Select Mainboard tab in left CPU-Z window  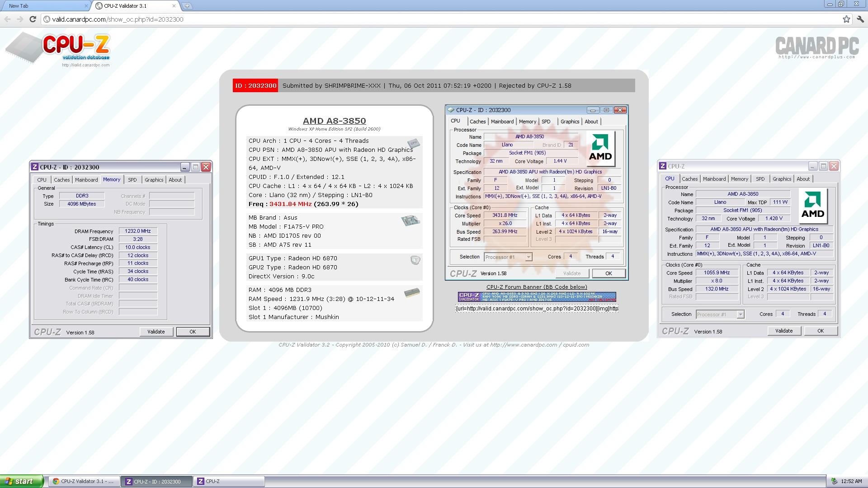[x=86, y=180]
